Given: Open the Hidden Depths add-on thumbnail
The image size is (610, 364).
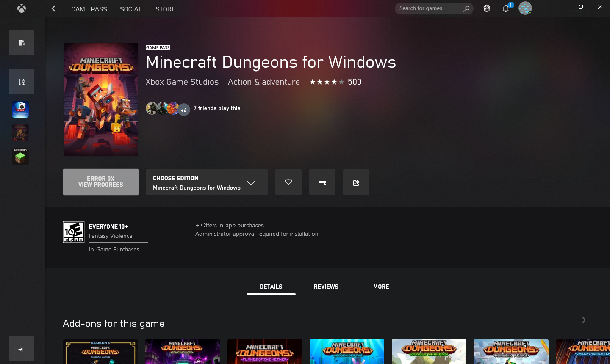Looking at the screenshot, I should (x=347, y=351).
